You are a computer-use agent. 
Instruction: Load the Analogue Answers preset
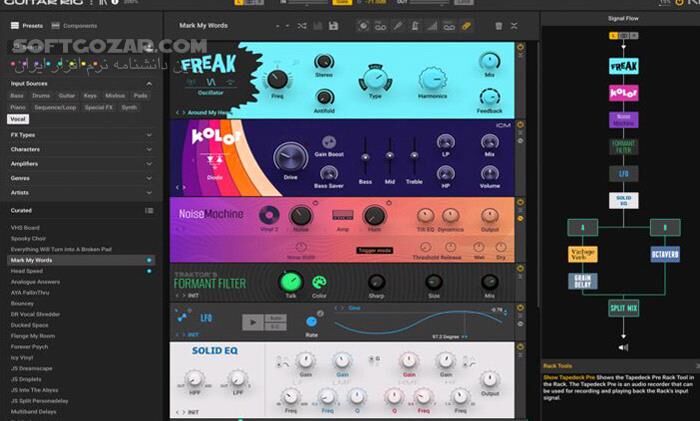tap(35, 282)
